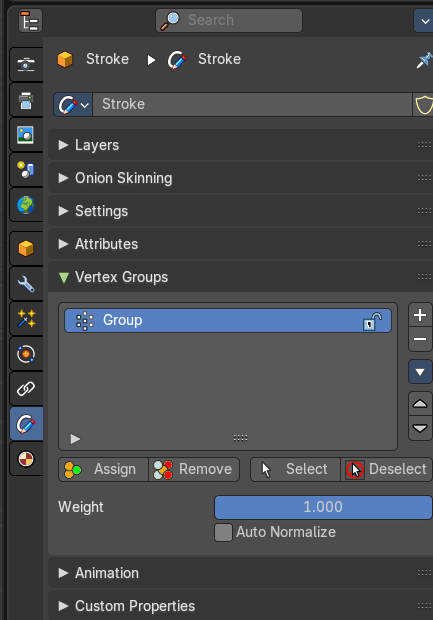The image size is (433, 620).
Task: Click the Select button
Action: tap(295, 469)
